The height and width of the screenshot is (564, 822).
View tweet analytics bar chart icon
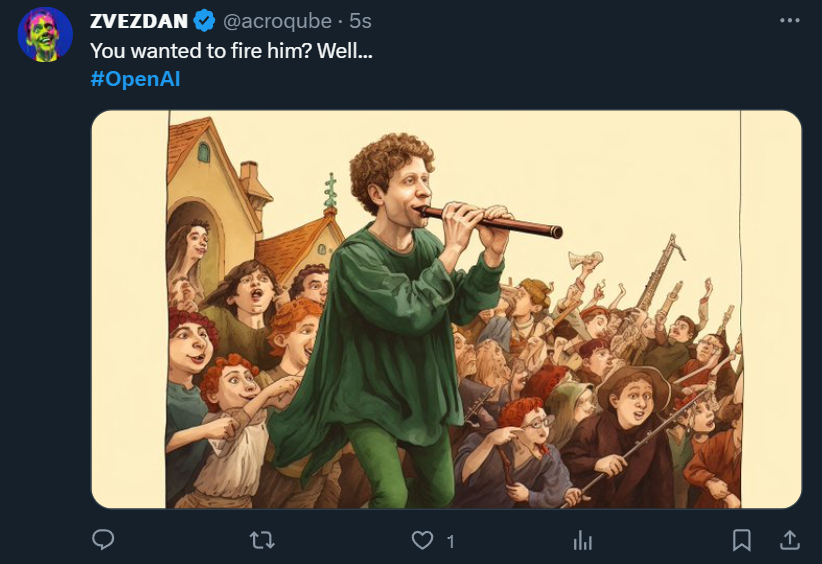point(583,541)
